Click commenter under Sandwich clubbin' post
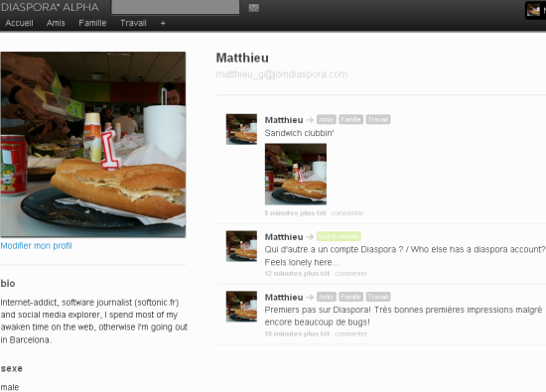This screenshot has width=546, height=392. [x=347, y=213]
